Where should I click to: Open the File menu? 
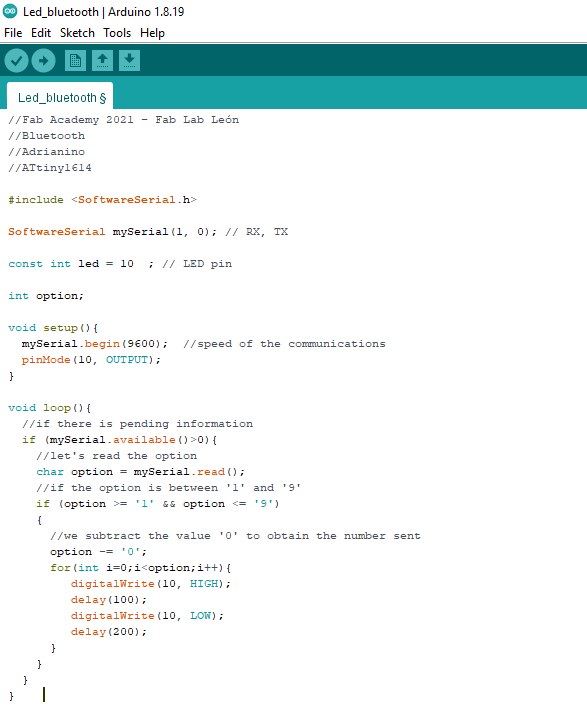point(13,33)
